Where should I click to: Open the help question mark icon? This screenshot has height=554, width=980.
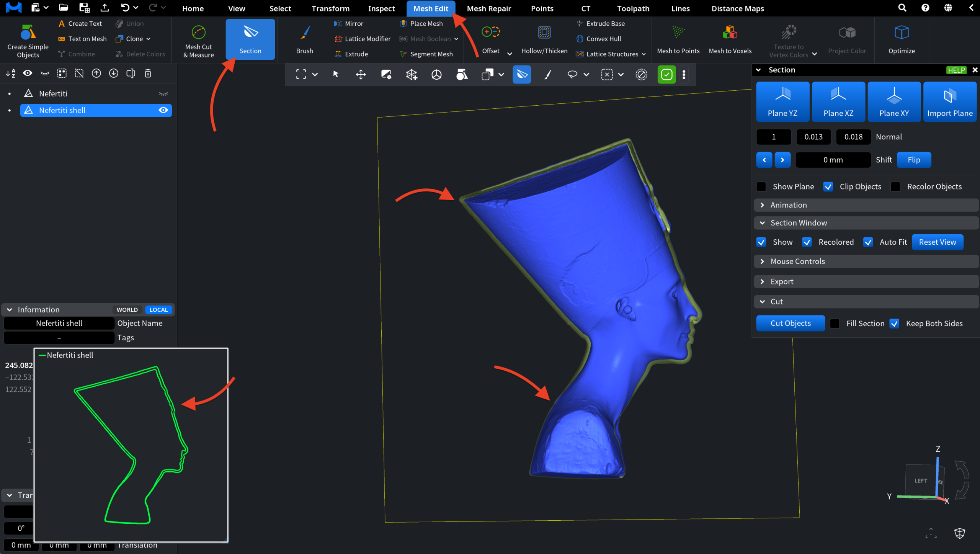click(x=925, y=8)
